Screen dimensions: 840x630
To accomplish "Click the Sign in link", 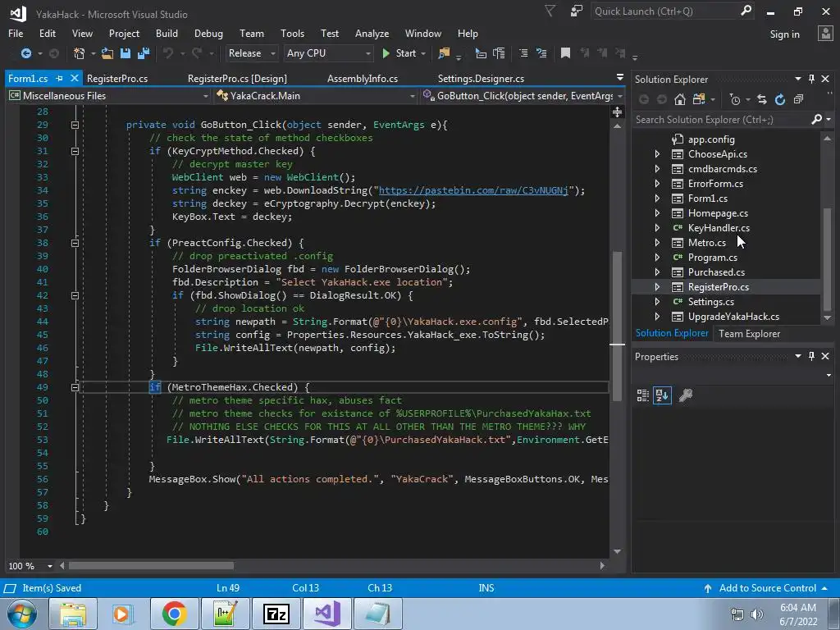I will [784, 34].
